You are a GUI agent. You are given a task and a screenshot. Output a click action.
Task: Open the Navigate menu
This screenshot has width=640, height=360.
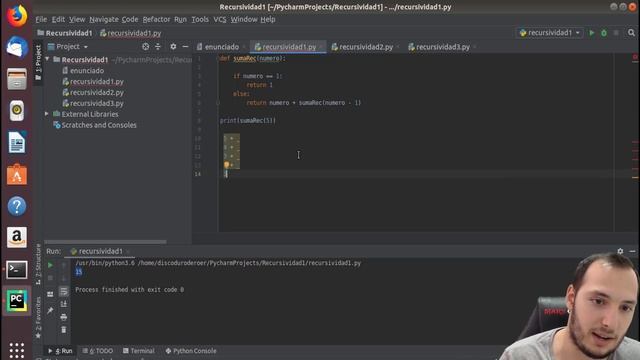(104, 19)
